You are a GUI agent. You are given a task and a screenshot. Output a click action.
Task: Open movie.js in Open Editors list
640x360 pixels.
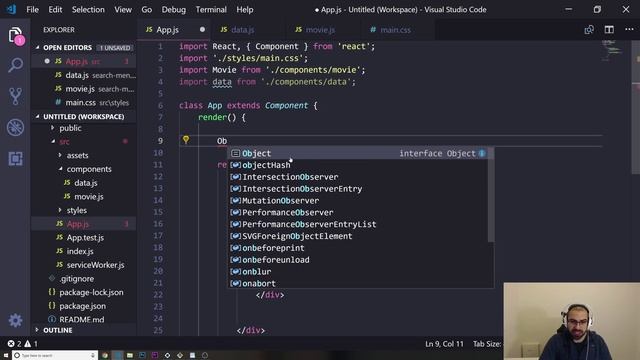[x=84, y=89]
